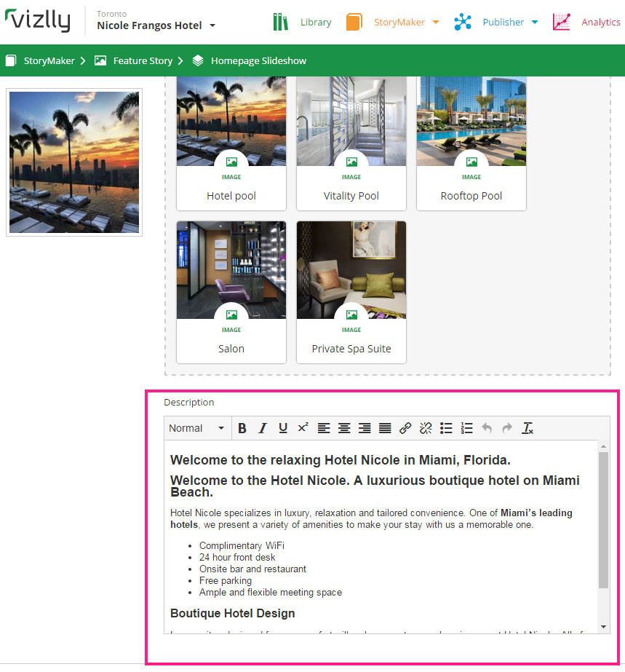The height and width of the screenshot is (672, 625).
Task: Select the Private Spa Suite image card
Action: (x=351, y=292)
